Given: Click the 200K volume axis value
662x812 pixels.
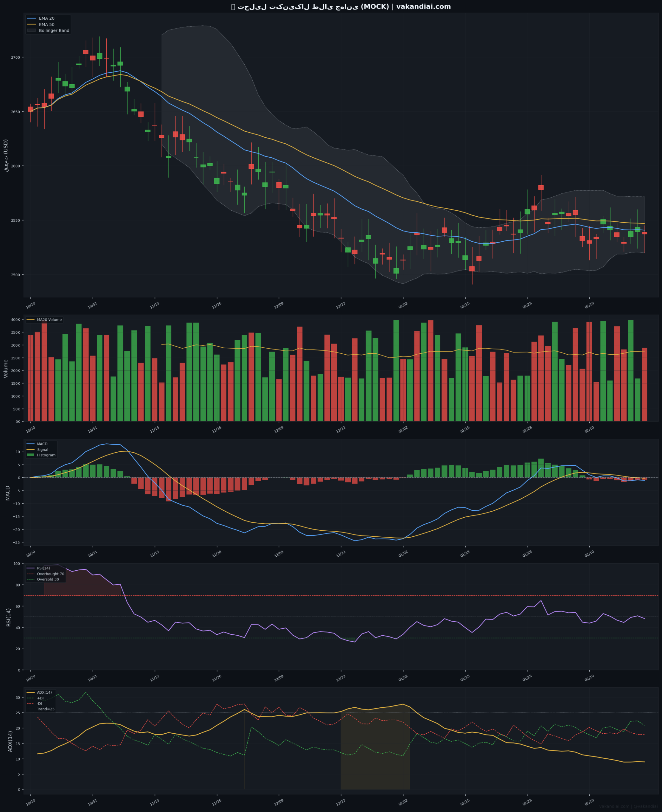Looking at the screenshot, I should coord(16,370).
